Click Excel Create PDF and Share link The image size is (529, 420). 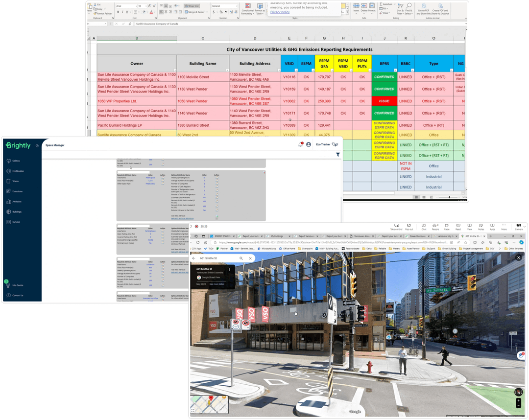[x=423, y=9]
